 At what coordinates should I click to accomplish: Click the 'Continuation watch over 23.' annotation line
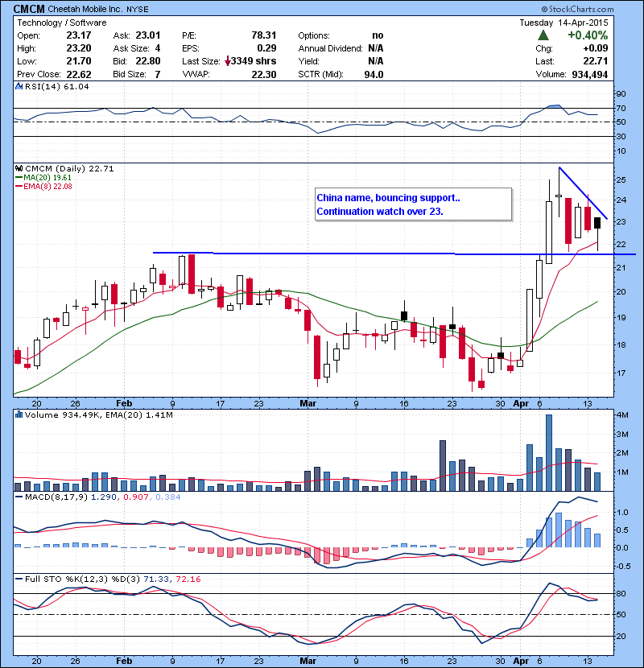pyautogui.click(x=380, y=212)
